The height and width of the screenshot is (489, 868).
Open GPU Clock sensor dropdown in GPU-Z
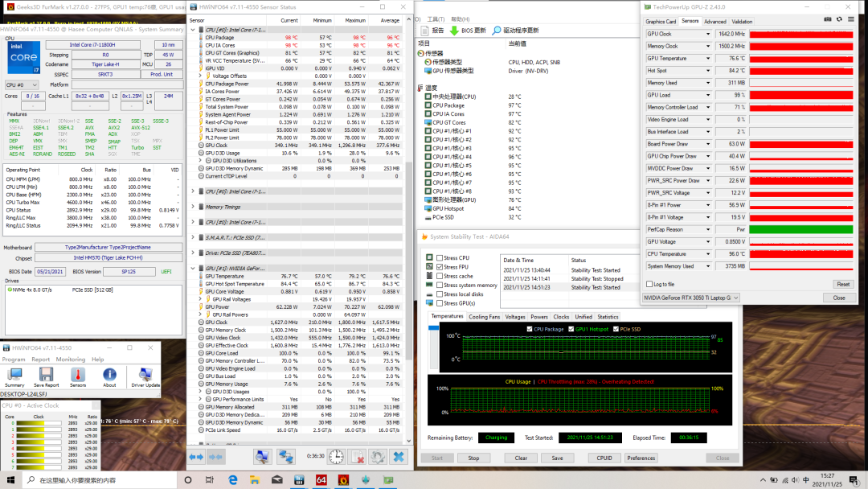707,34
